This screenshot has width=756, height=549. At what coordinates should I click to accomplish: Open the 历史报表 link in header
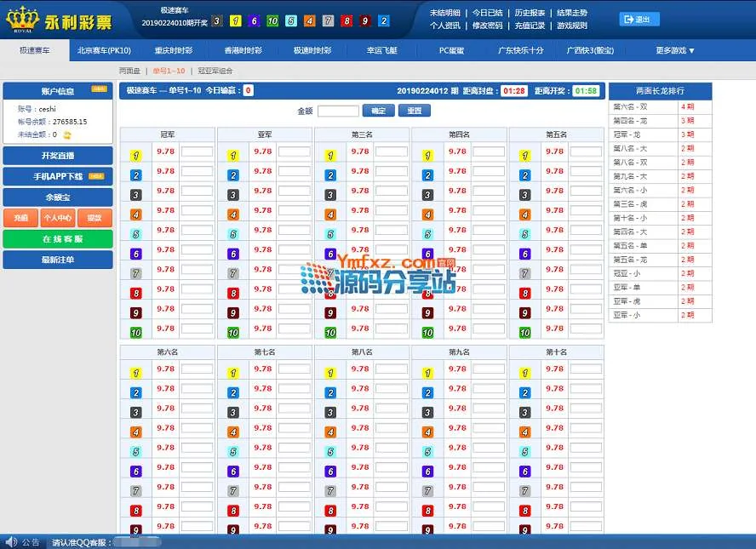(x=530, y=13)
